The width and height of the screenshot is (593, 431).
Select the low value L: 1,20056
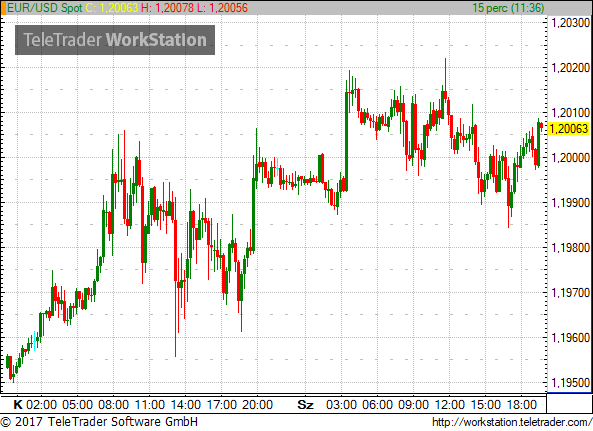(x=222, y=8)
